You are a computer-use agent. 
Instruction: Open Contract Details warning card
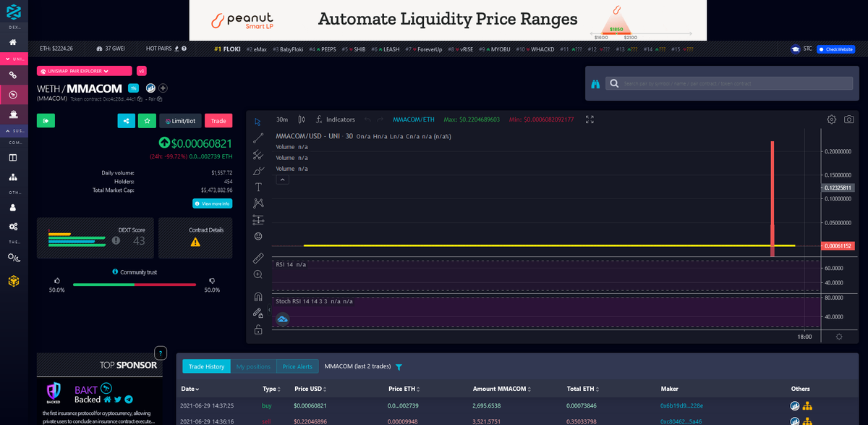(x=195, y=237)
